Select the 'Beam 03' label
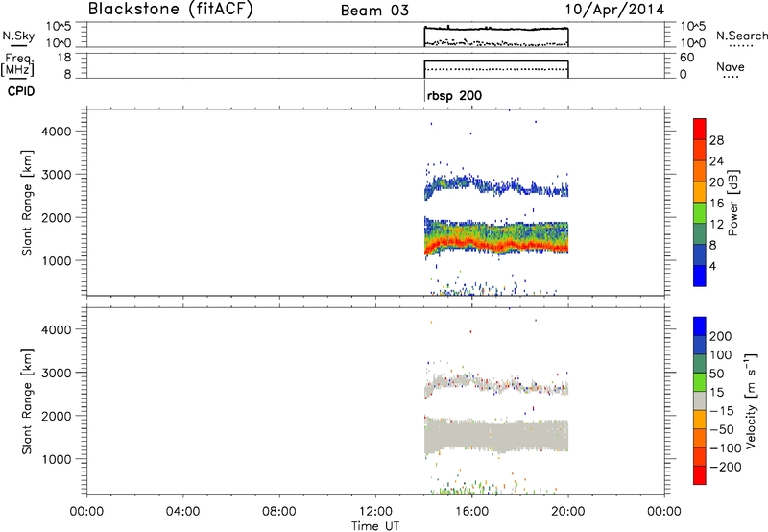The width and height of the screenshot is (768, 532). coord(374,11)
